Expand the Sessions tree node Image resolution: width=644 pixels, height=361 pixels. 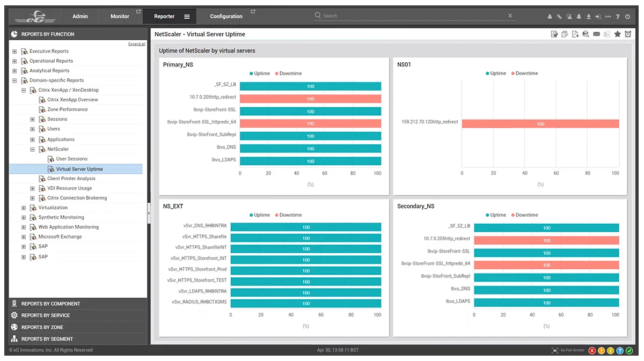[32, 120]
